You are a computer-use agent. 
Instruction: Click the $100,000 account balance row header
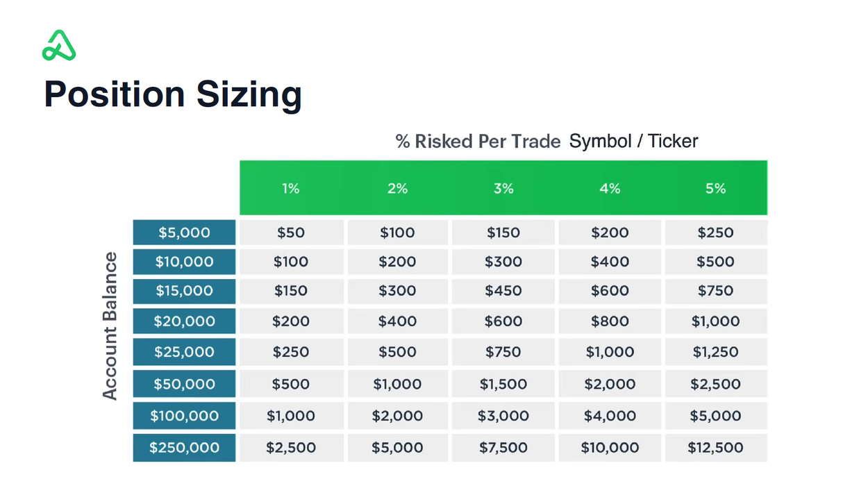coord(184,416)
